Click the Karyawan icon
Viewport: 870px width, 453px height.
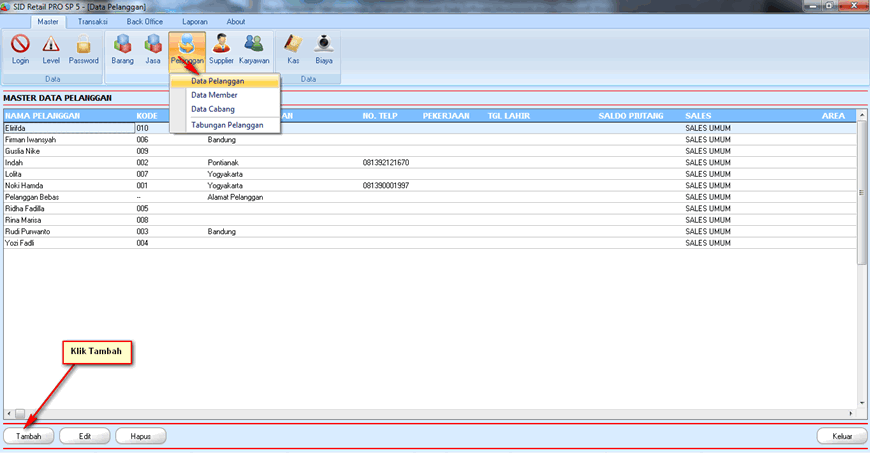point(254,48)
